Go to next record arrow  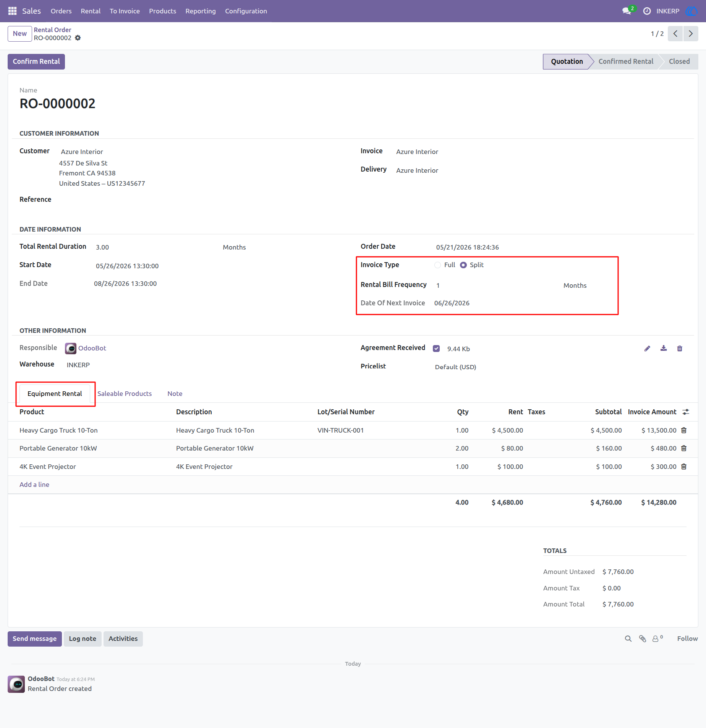(691, 34)
